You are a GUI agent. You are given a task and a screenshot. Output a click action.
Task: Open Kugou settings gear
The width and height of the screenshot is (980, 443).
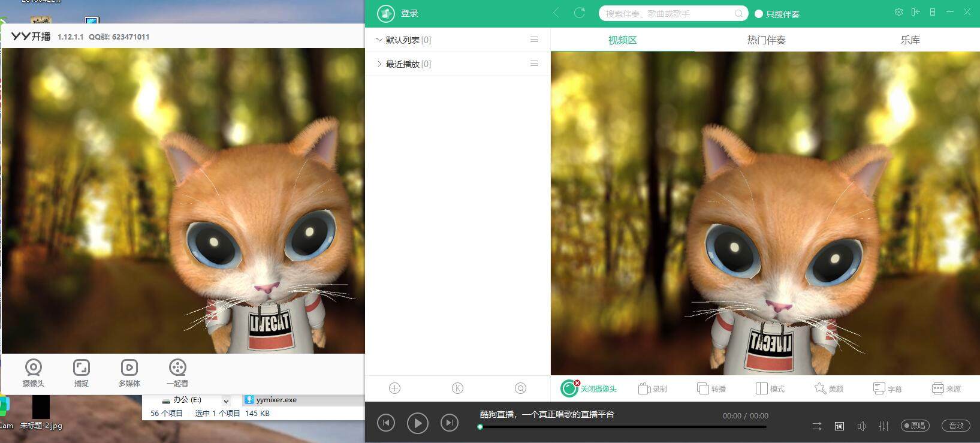(x=898, y=12)
